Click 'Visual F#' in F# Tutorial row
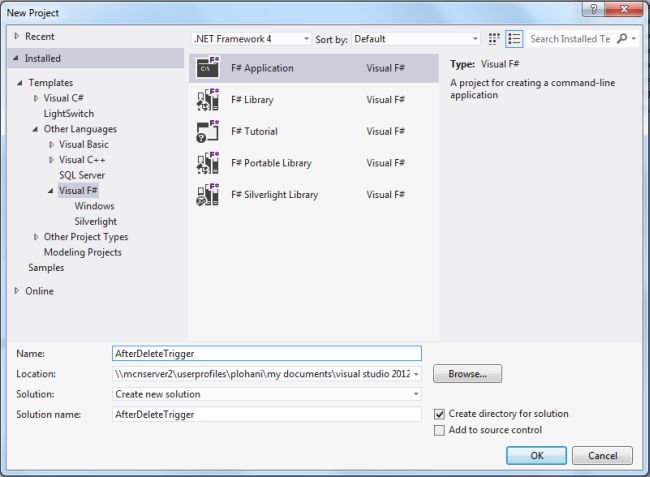Screen dimensions: 650x477 coord(385,131)
